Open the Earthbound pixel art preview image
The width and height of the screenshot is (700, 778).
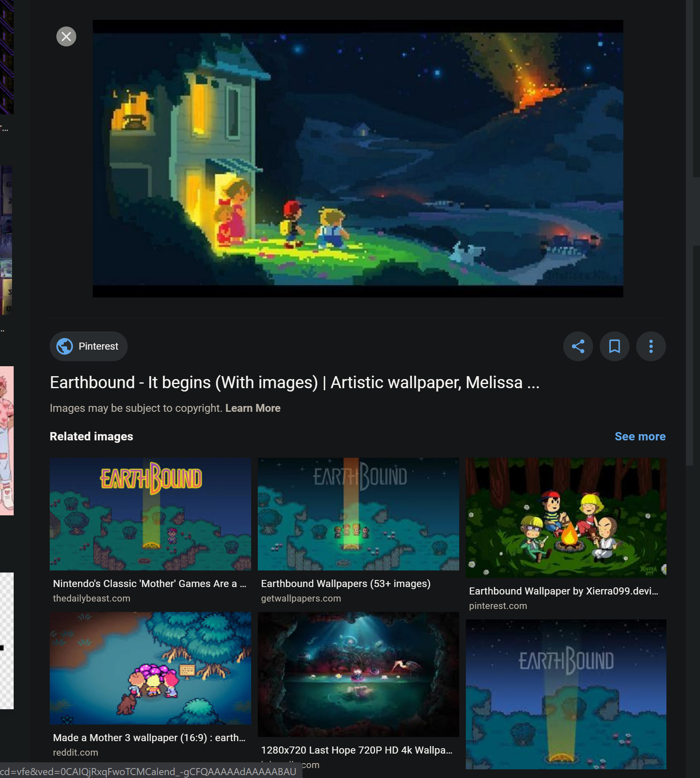[x=358, y=159]
